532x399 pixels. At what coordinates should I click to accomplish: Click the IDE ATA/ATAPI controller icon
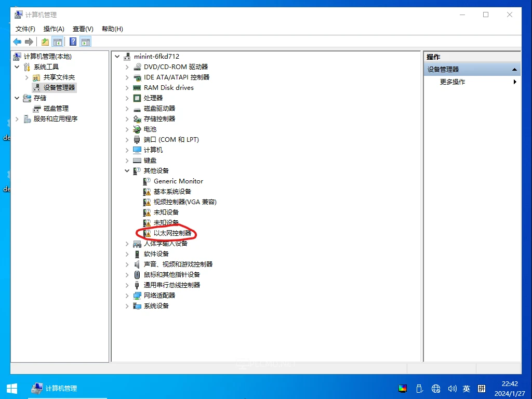[x=137, y=77]
